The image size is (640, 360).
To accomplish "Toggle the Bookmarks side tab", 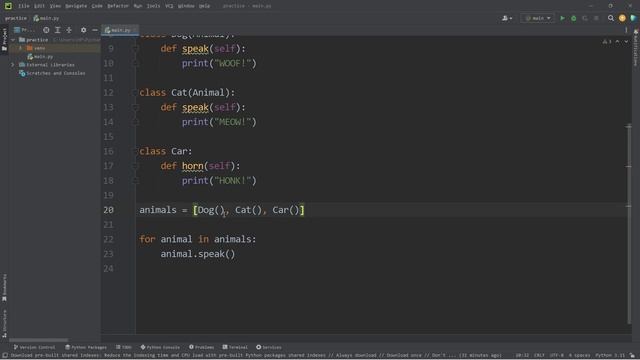I will (x=4, y=287).
